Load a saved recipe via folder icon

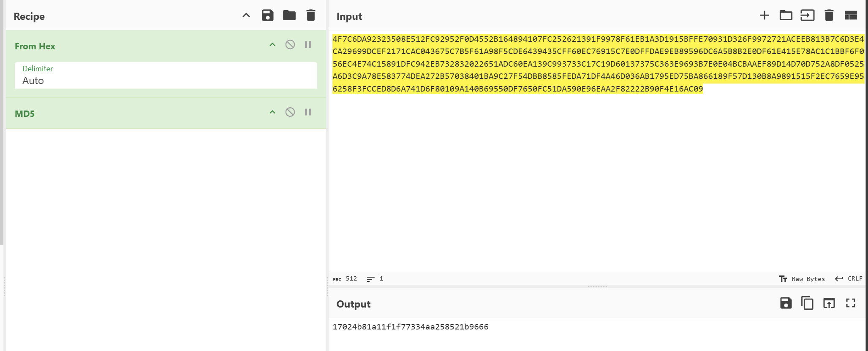point(289,16)
